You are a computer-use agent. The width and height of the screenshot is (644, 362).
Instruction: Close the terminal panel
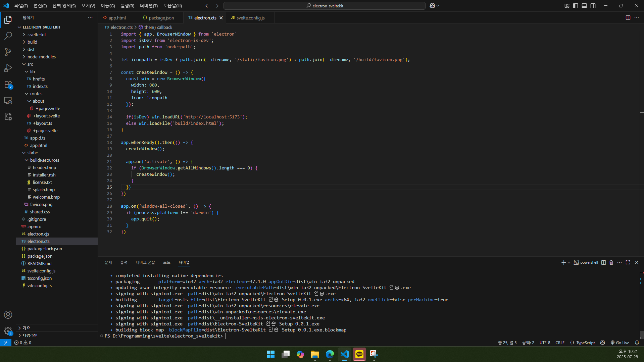(637, 262)
